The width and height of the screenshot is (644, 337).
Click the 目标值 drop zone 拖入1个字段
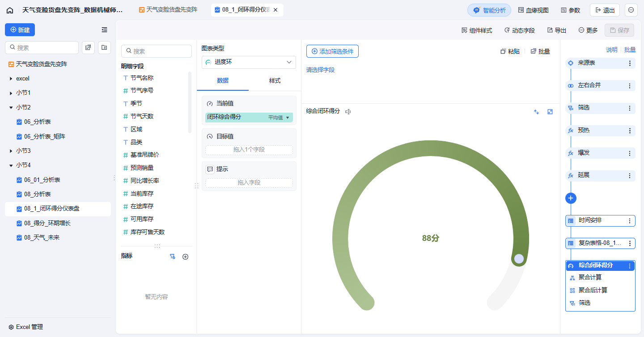(x=249, y=150)
